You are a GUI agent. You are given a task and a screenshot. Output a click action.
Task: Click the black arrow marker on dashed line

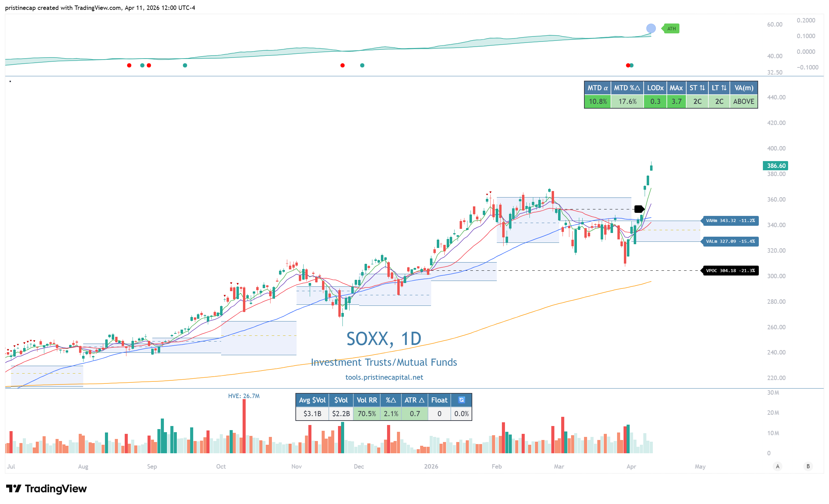[x=639, y=209]
